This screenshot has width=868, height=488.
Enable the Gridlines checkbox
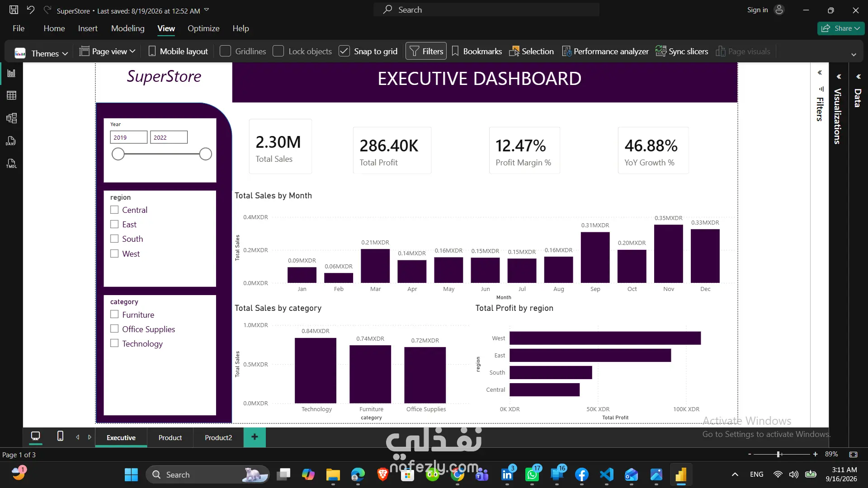click(225, 51)
